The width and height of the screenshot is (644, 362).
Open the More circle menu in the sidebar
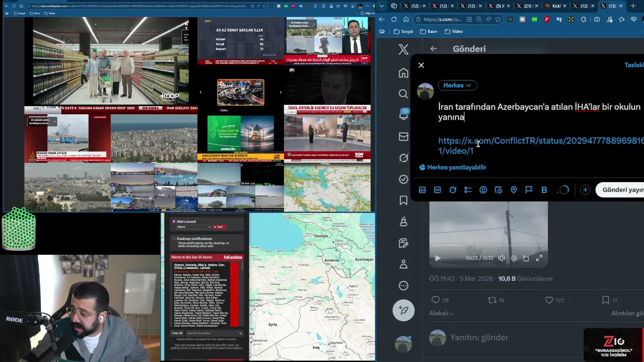click(x=404, y=286)
